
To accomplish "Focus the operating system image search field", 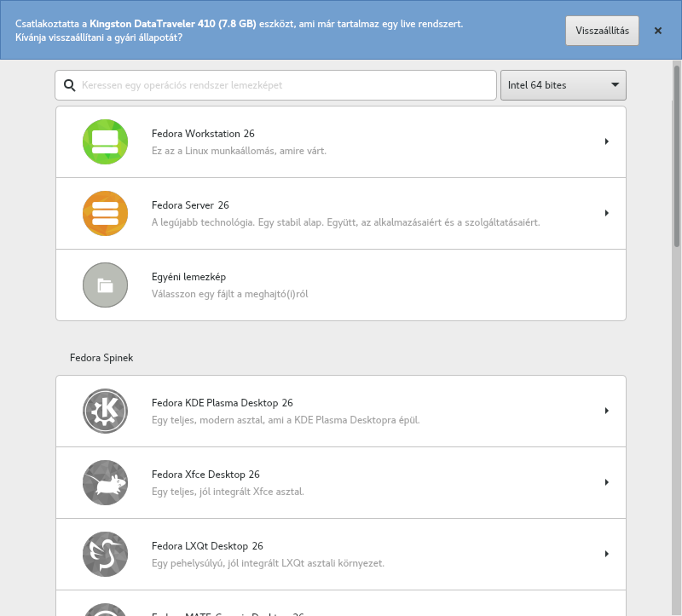I will click(275, 85).
